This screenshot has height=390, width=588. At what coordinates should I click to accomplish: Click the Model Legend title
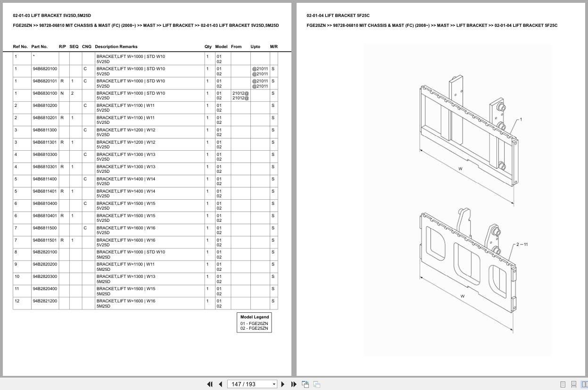click(255, 317)
